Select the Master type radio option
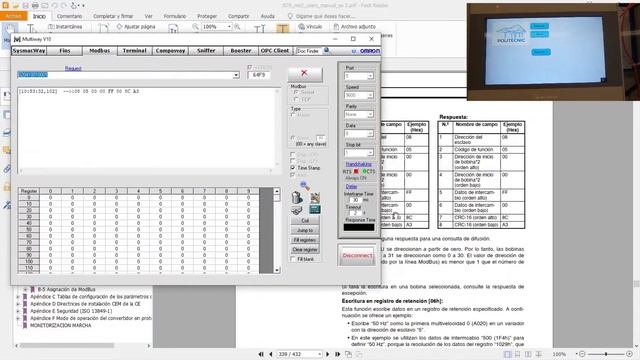Screen dimensions: 640x360 [x=293, y=115]
